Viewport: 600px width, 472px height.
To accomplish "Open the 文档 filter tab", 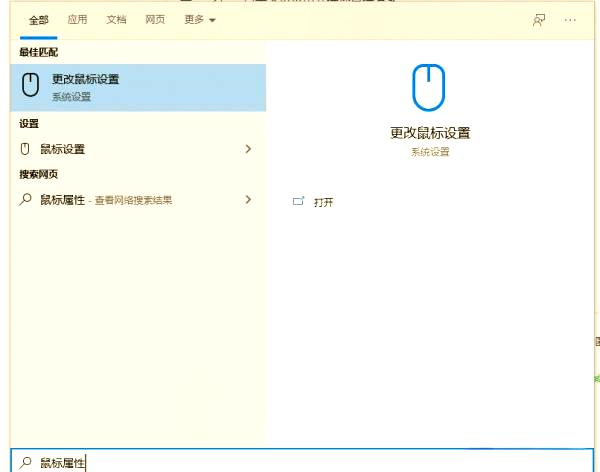I will [116, 19].
